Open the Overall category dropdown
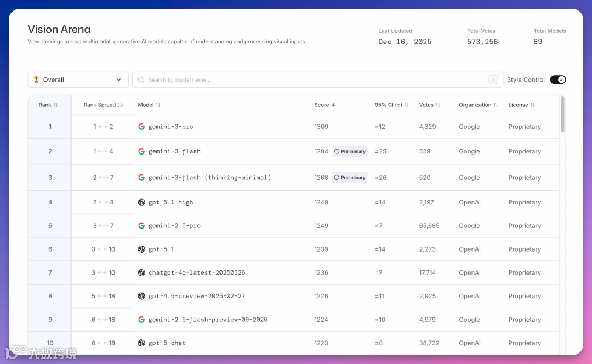The width and height of the screenshot is (592, 364). click(x=78, y=79)
